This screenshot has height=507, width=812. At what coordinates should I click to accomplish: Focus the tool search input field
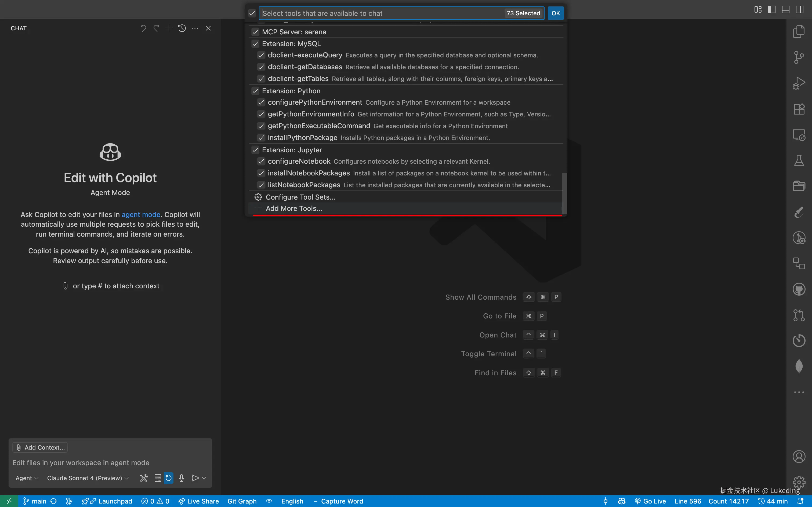pos(383,13)
